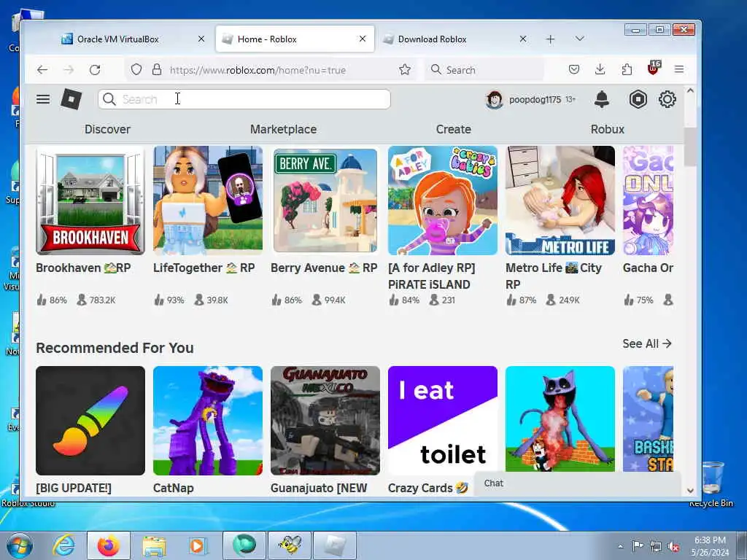
Task: Open the Save to Pocket icon
Action: click(574, 69)
